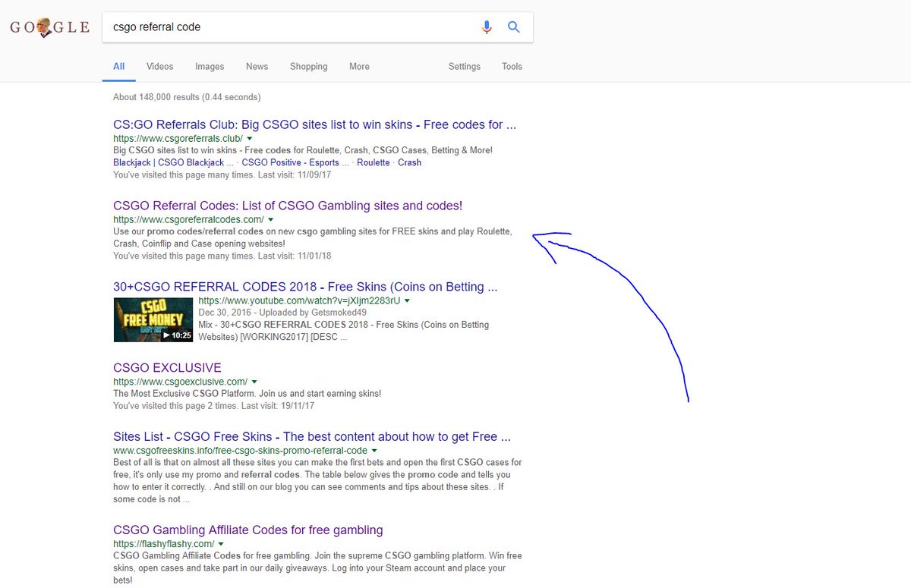Open the CSGO EXCLUSIVE result
The image size is (911, 588).
(x=167, y=368)
